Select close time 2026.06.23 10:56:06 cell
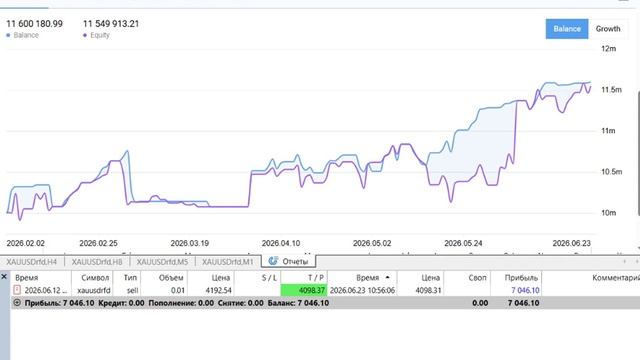The height and width of the screenshot is (360, 640). click(362, 290)
